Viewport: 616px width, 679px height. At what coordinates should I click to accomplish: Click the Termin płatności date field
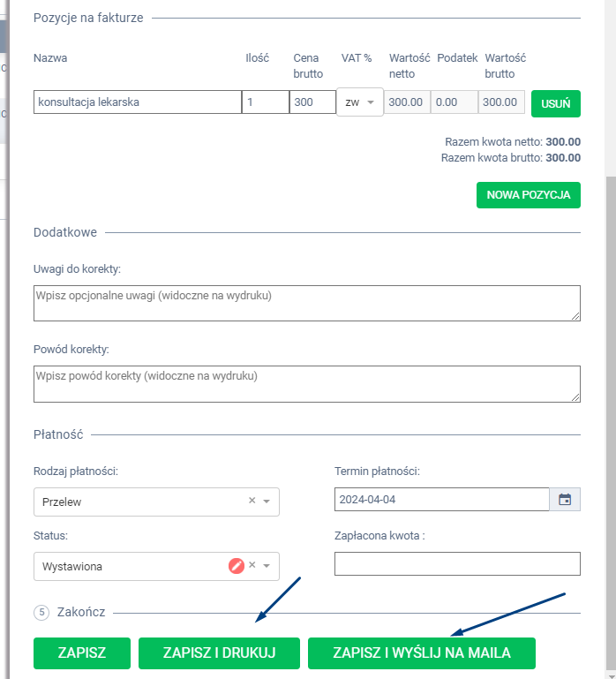[x=441, y=500]
